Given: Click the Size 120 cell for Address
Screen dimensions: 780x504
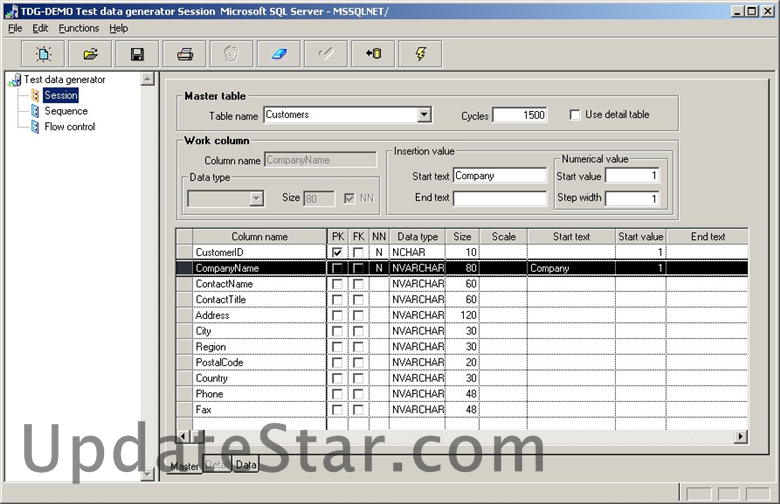Looking at the screenshot, I should click(462, 315).
